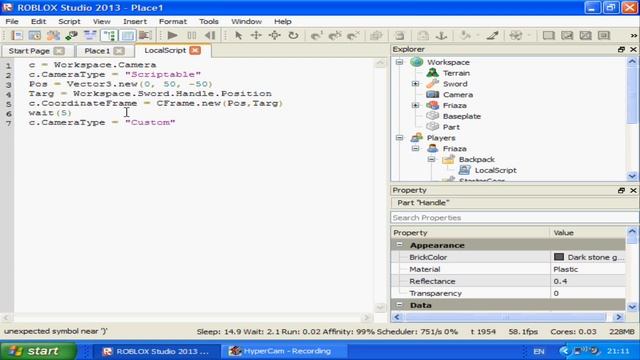Click the first toolbar icon beside the File menu
Viewport: 640px width, 360px height.
(17, 36)
